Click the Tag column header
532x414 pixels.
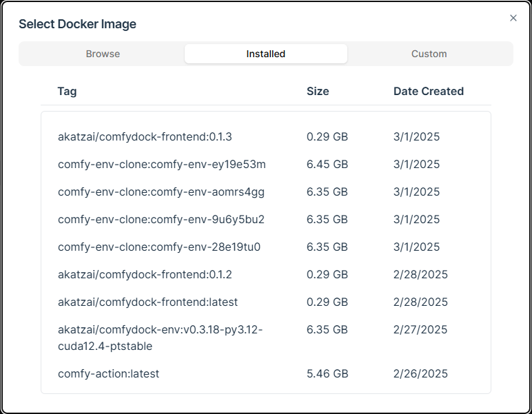[x=67, y=91]
